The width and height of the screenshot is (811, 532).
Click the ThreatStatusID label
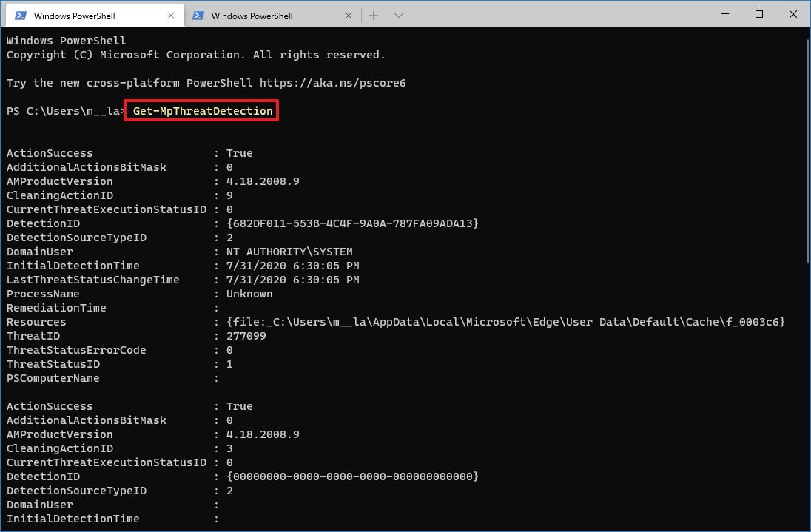click(x=53, y=364)
